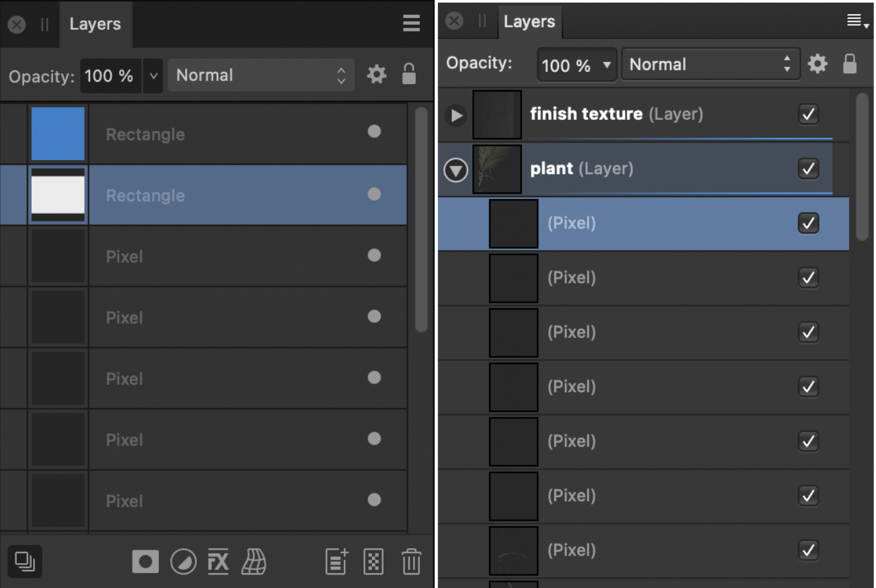This screenshot has height=588, width=876.
Task: Open the gear settings in right Layers panel
Action: [x=817, y=64]
